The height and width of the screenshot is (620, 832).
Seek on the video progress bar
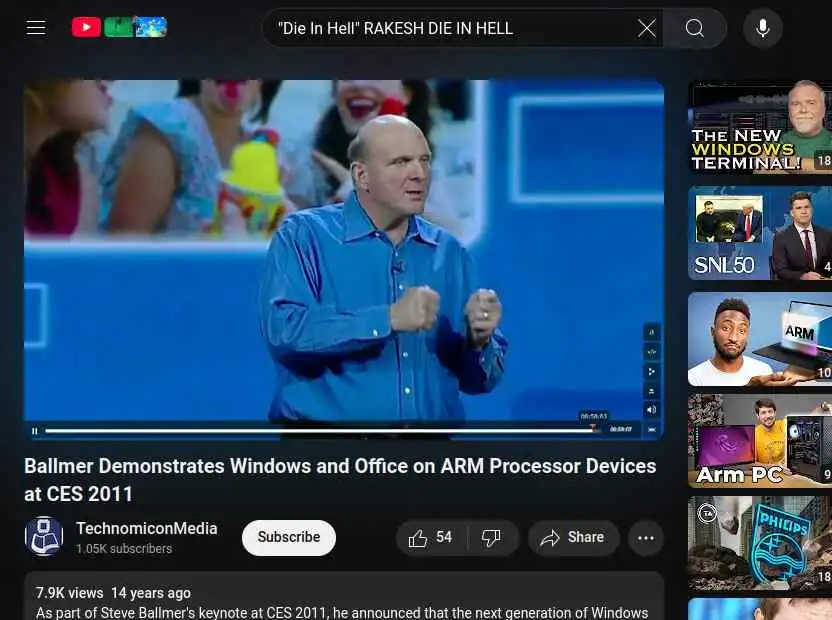[x=321, y=430]
